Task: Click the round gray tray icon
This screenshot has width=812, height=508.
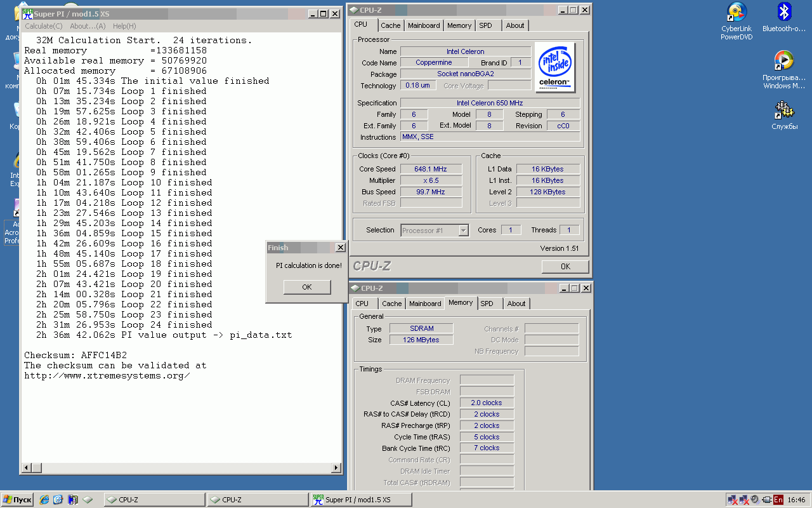Action: 755,500
